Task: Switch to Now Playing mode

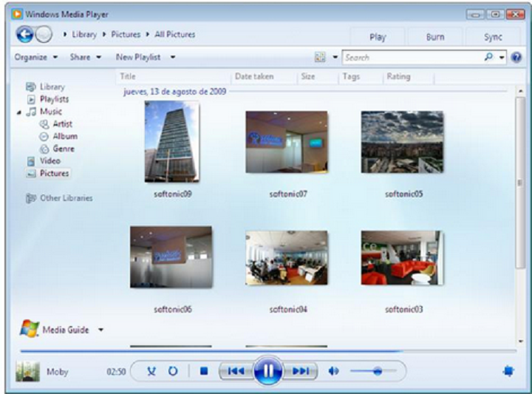Action: (508, 371)
